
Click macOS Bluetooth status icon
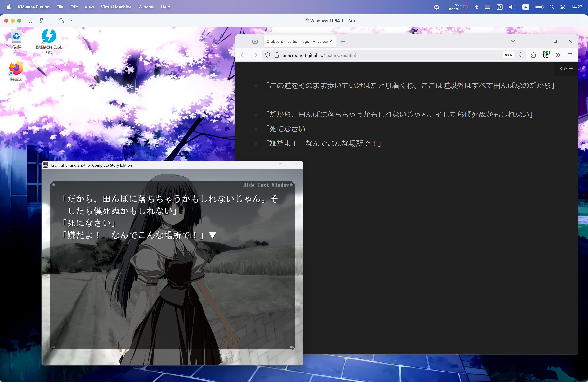point(476,7)
